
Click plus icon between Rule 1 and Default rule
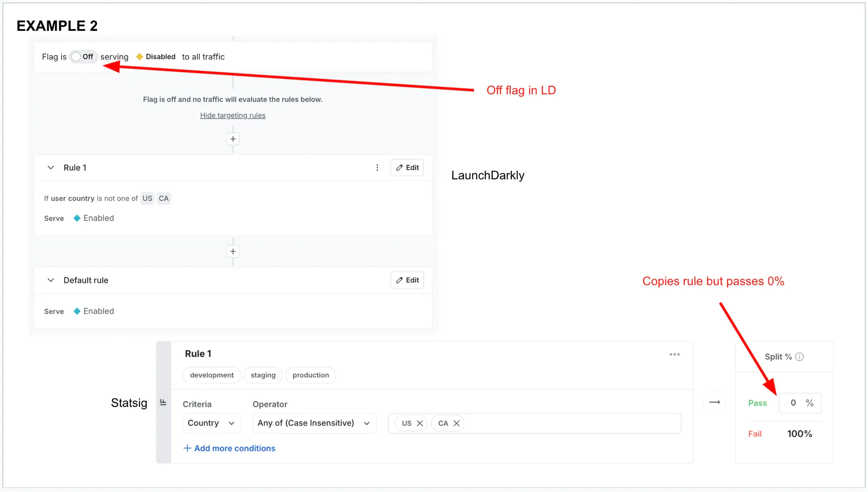click(233, 251)
